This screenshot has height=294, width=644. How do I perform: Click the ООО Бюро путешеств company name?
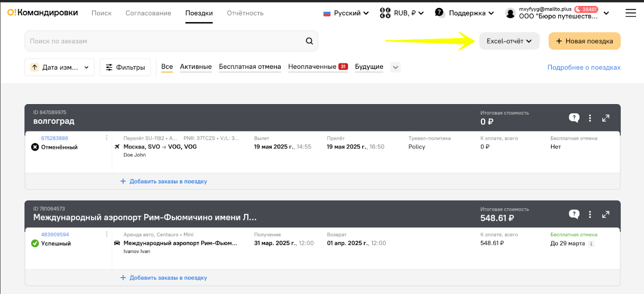[558, 16]
